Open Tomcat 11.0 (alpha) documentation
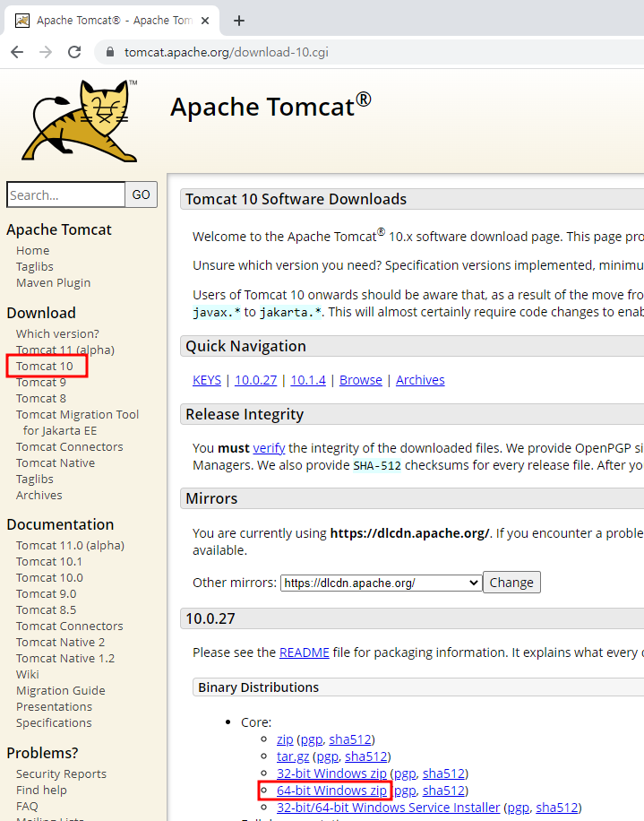 coord(70,545)
